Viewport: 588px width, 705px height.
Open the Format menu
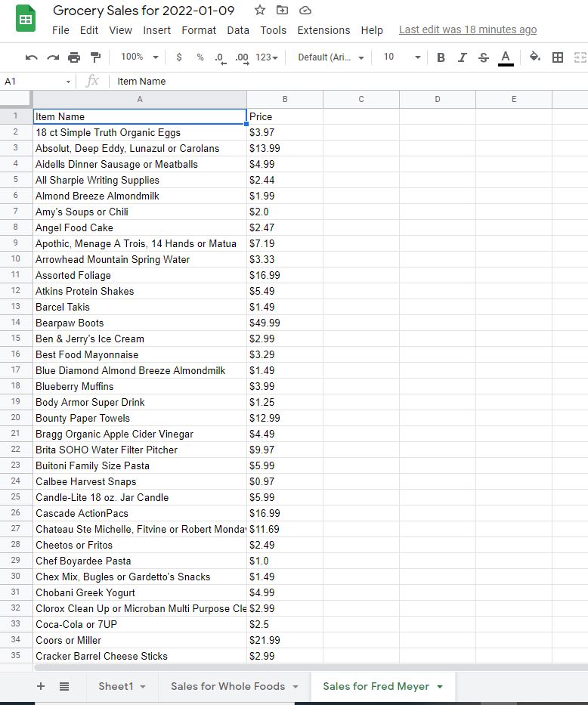[199, 30]
